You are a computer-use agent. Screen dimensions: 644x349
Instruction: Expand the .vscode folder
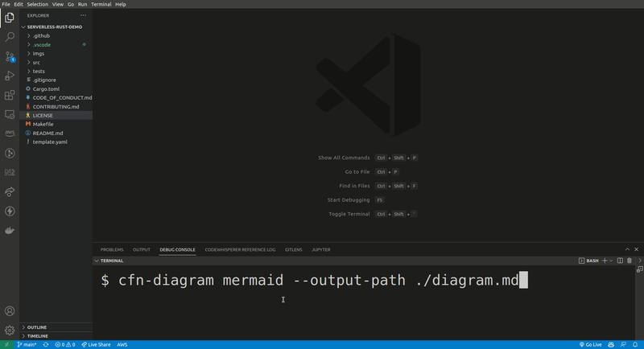click(x=29, y=45)
